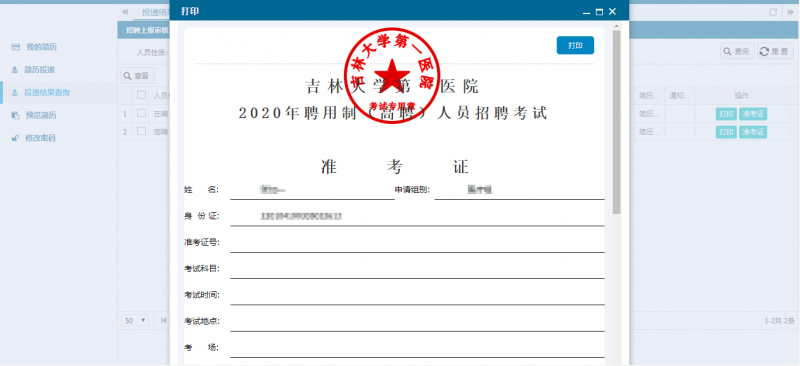Open 简历投递 in the sidebar

[x=33, y=69]
